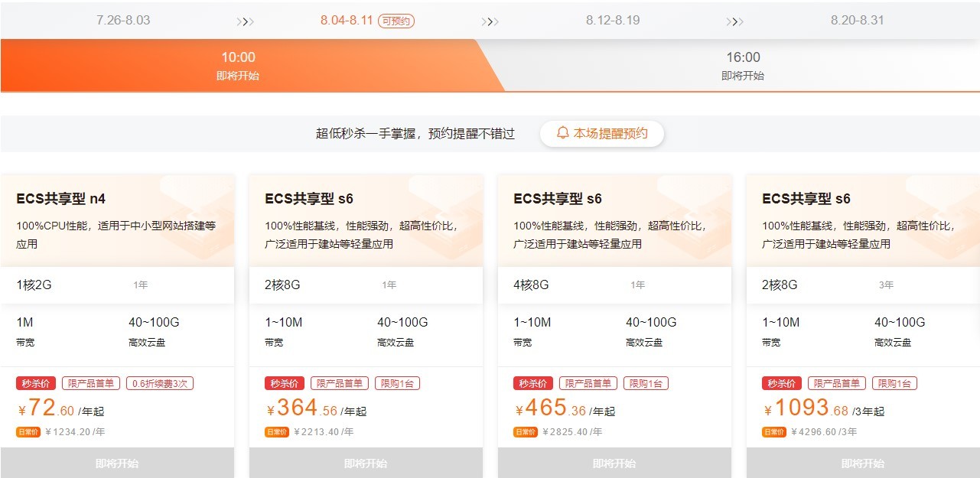Click the 秒杀价 tag on the ECS n4 card
The image size is (980, 478).
[x=36, y=383]
